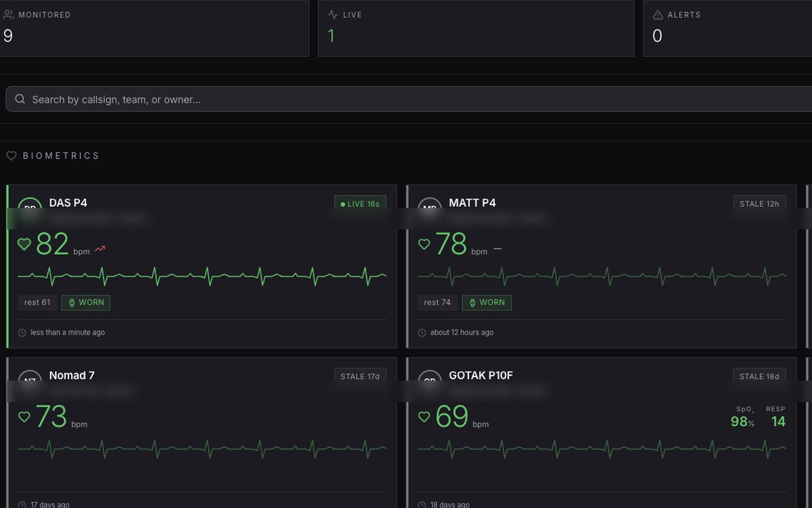Click the heart icon next to 73 bpm
This screenshot has height=508, width=812.
pyautogui.click(x=24, y=417)
